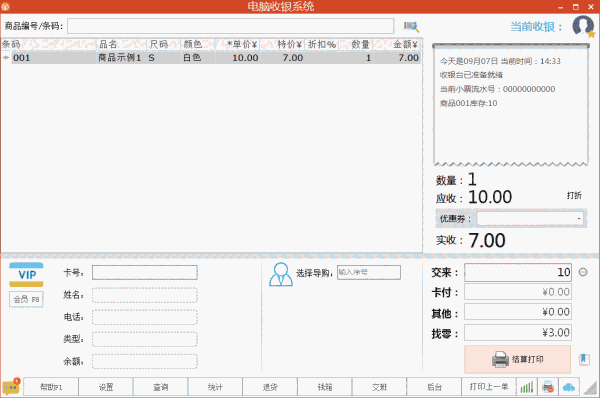Click the unit price cell 10.00

coord(238,58)
